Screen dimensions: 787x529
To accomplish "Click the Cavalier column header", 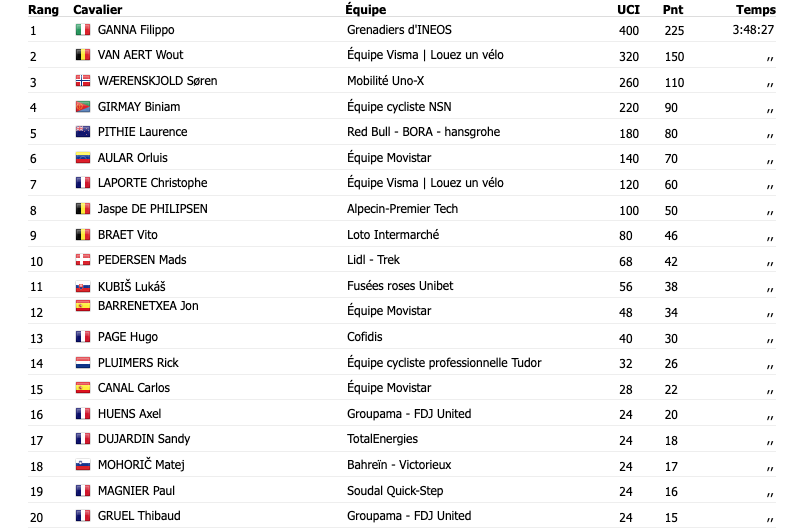I will [x=97, y=10].
